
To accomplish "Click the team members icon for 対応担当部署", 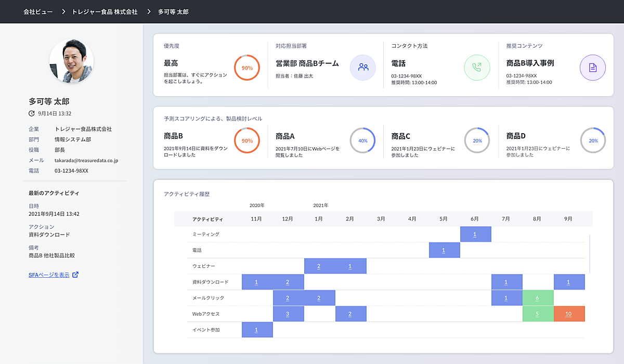I will [363, 68].
